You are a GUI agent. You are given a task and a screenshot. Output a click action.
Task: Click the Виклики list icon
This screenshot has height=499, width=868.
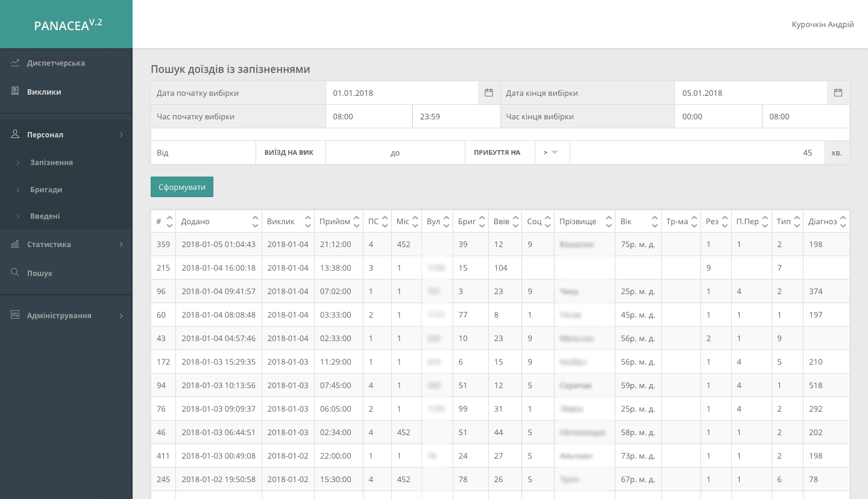coord(15,92)
